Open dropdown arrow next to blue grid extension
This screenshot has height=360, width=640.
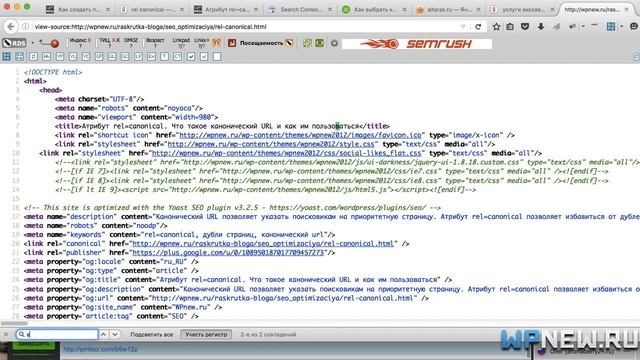(x=622, y=27)
